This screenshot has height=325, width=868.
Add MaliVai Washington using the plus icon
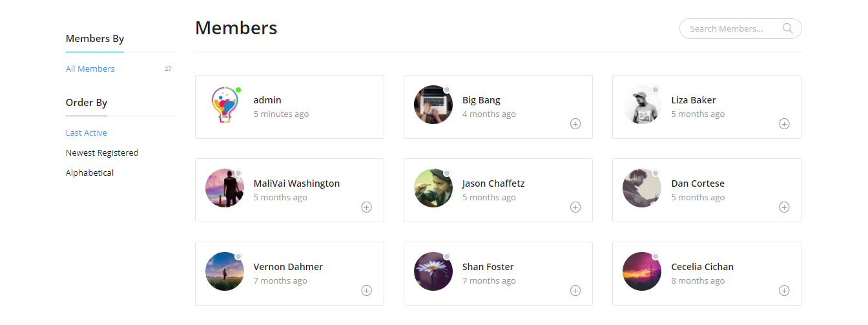366,207
